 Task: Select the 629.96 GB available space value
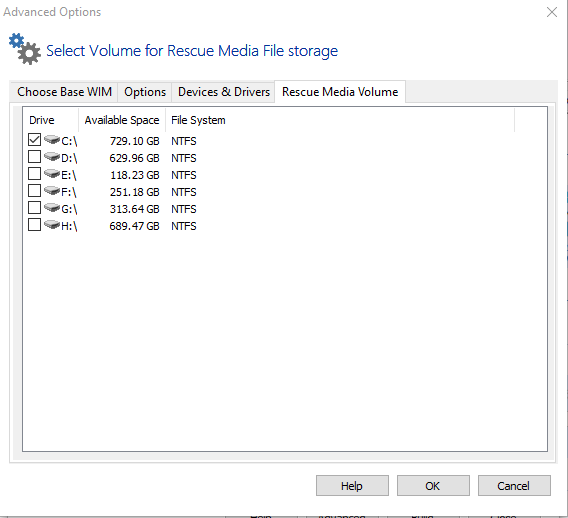(134, 158)
